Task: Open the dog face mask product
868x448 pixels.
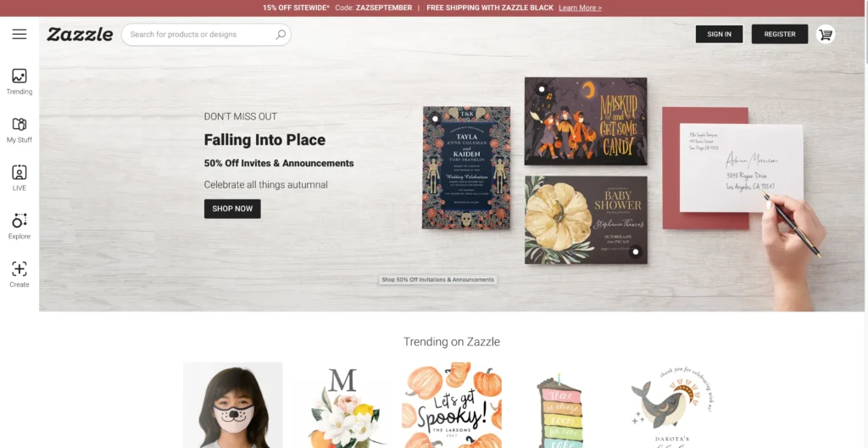Action: 232,406
